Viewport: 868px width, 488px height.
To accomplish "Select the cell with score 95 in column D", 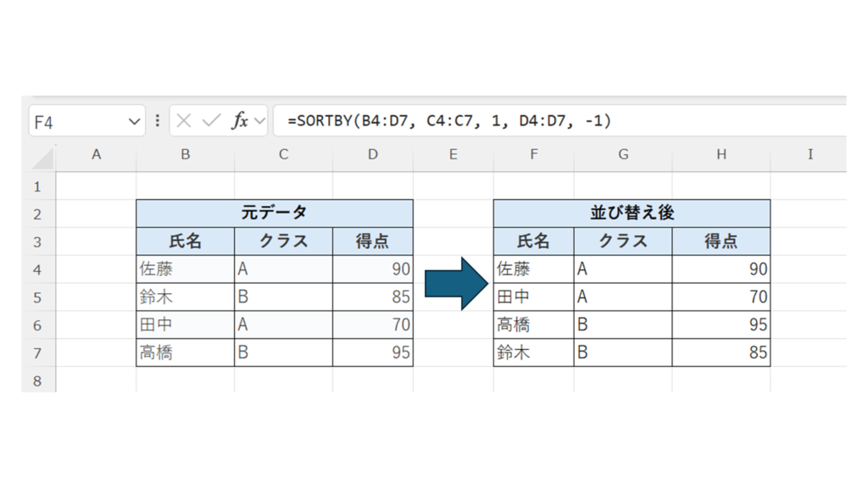I will click(x=373, y=352).
